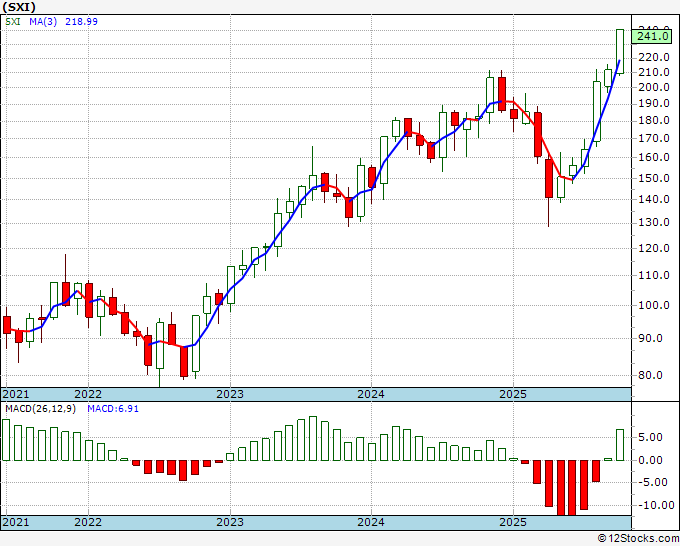The height and width of the screenshot is (546, 680).
Task: Click the 200.0 price axis label
Action: click(654, 87)
